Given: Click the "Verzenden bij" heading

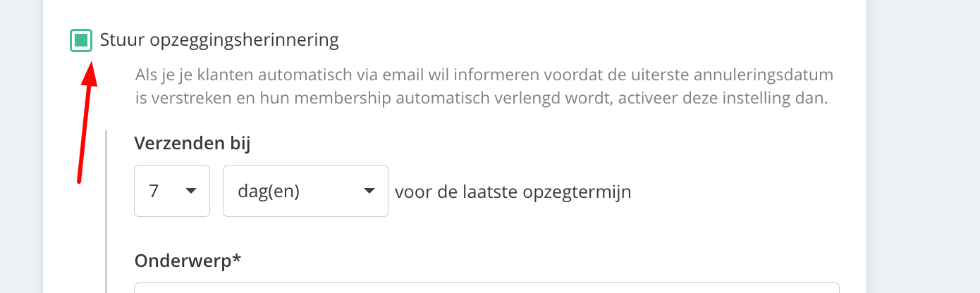Looking at the screenshot, I should pos(192,144).
